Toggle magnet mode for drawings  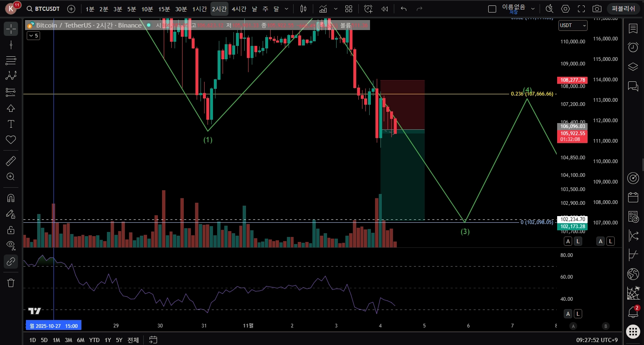pyautogui.click(x=11, y=198)
